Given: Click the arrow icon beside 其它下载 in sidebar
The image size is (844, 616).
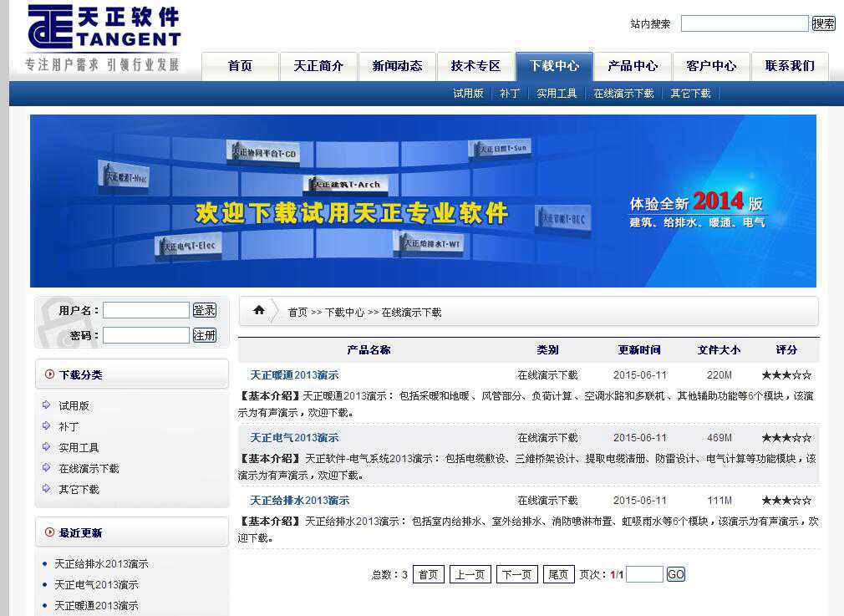Looking at the screenshot, I should 46,489.
